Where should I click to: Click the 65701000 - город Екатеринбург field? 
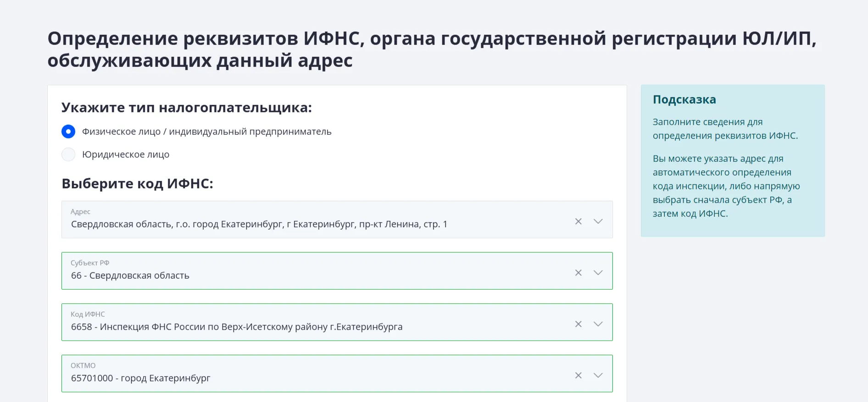pyautogui.click(x=140, y=378)
